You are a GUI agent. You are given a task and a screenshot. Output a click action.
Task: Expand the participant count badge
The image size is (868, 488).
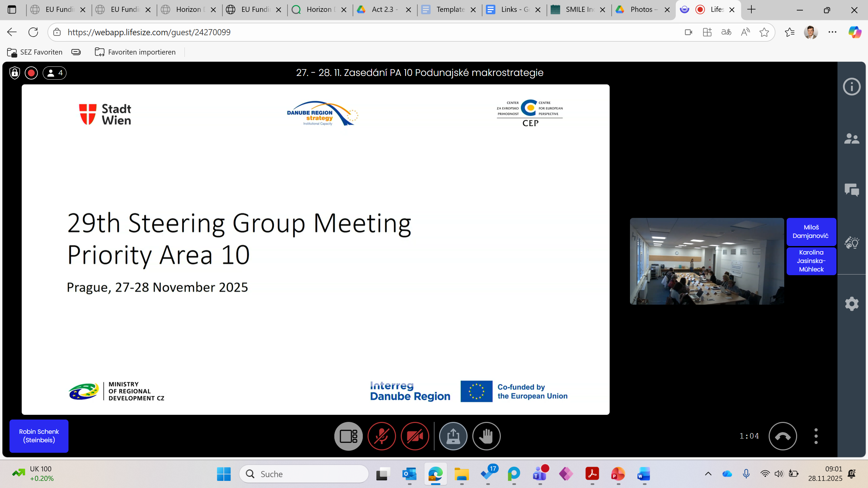tap(55, 73)
